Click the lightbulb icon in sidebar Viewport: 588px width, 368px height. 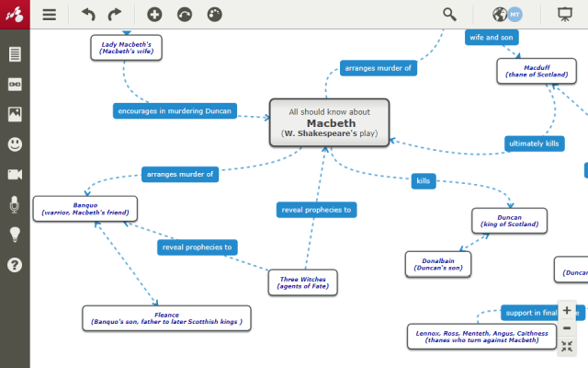tap(15, 235)
